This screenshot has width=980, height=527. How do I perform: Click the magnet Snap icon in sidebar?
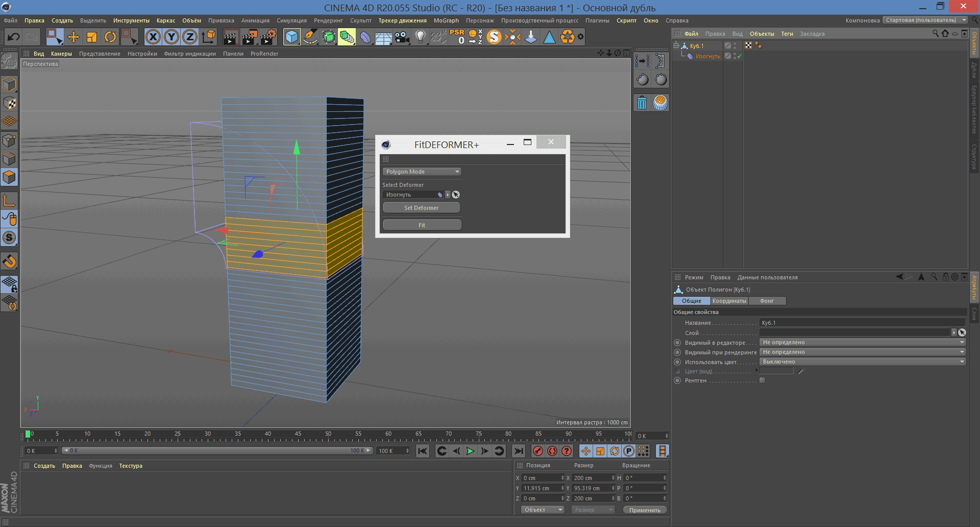(9, 261)
